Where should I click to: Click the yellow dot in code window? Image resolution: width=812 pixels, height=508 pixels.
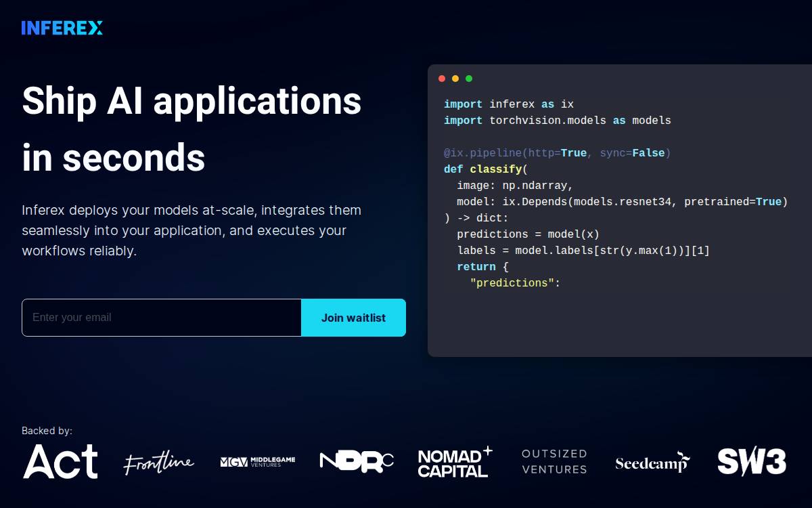[455, 79]
